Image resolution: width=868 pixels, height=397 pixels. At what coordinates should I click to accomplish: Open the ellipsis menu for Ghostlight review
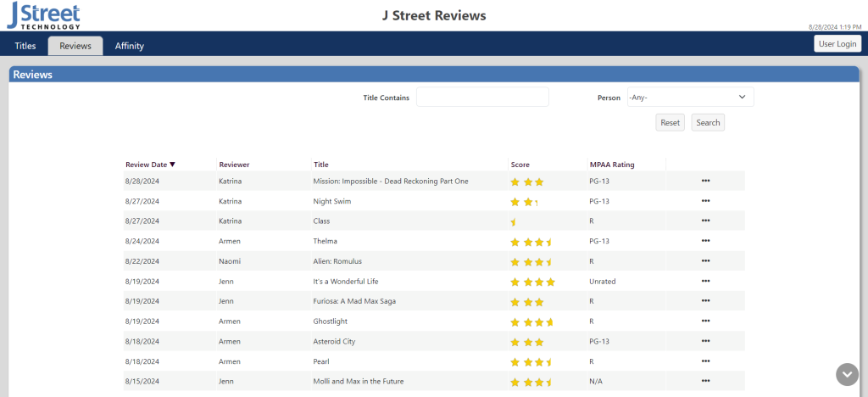coord(705,321)
